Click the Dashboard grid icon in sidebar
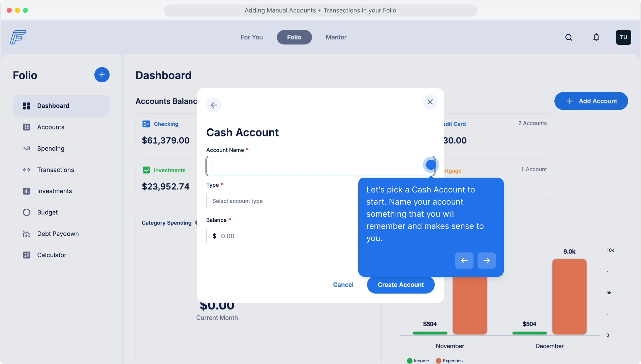 (27, 106)
